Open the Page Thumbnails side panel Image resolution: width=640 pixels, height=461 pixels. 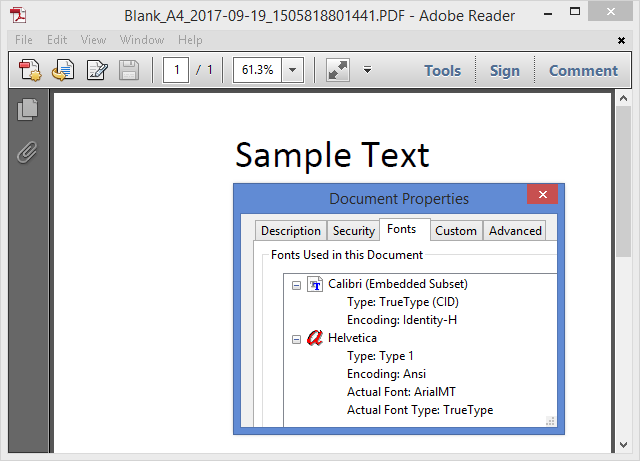pos(27,109)
